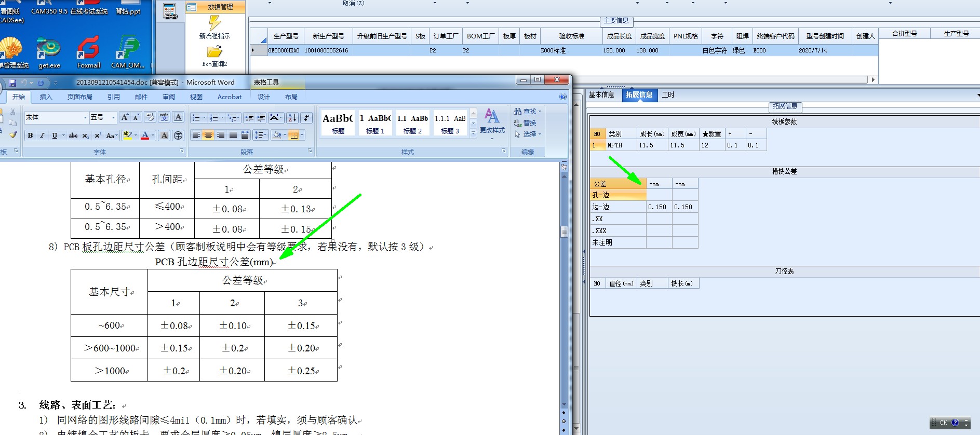This screenshot has height=435, width=980.
Task: Grow font size with large A button
Action: (x=125, y=117)
